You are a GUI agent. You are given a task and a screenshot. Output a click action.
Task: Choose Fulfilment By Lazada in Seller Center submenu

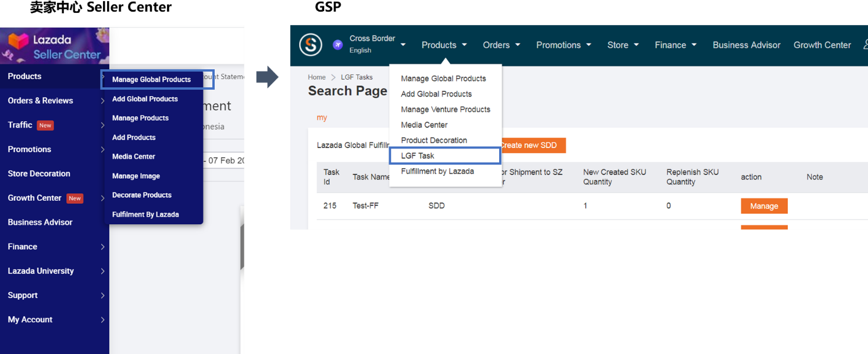[145, 214]
